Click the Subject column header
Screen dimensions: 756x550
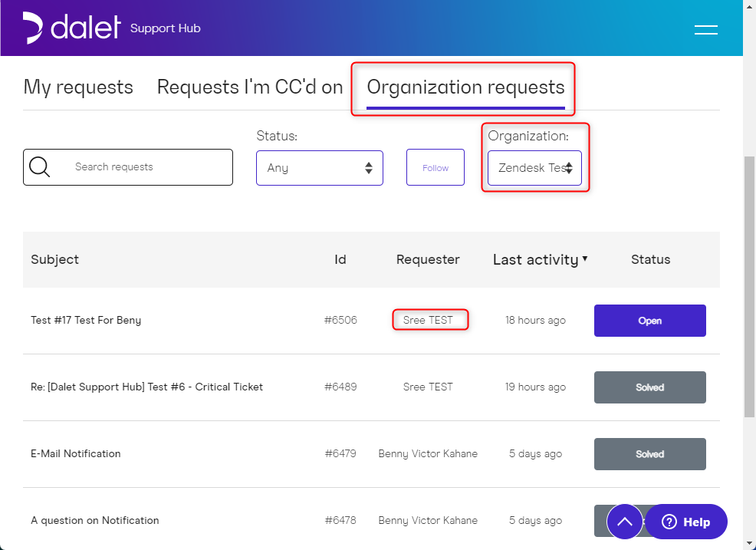[x=55, y=259]
